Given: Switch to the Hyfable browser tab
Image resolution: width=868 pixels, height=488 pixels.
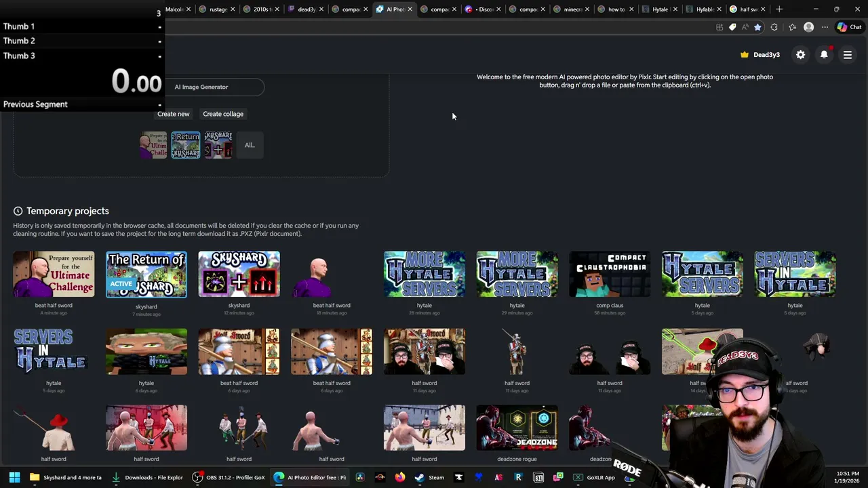Looking at the screenshot, I should (x=705, y=9).
